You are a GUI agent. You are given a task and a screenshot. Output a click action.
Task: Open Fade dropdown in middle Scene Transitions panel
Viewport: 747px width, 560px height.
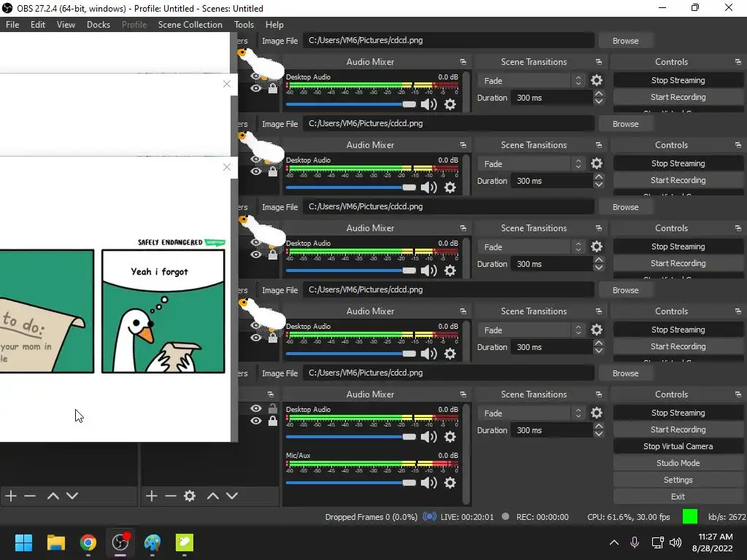[x=531, y=246]
